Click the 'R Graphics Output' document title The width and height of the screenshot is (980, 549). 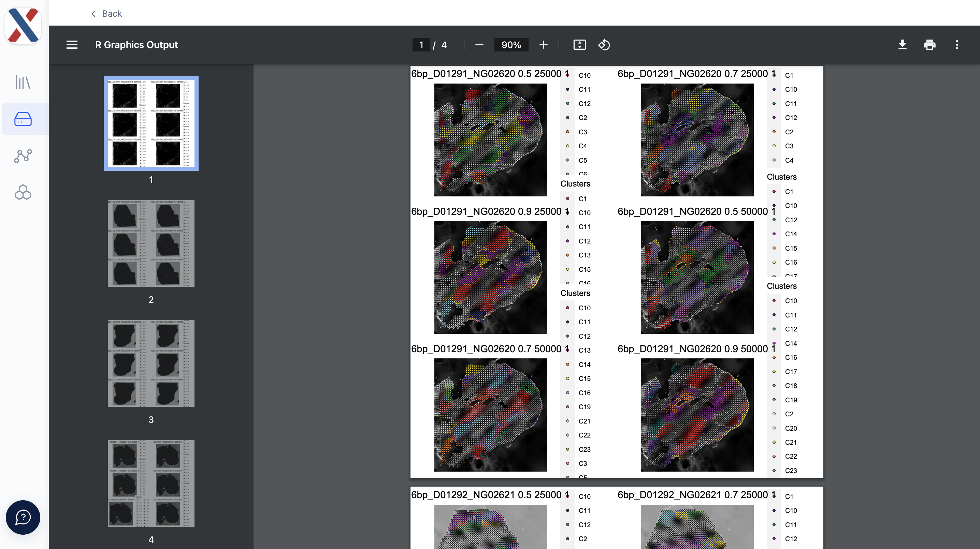[136, 45]
